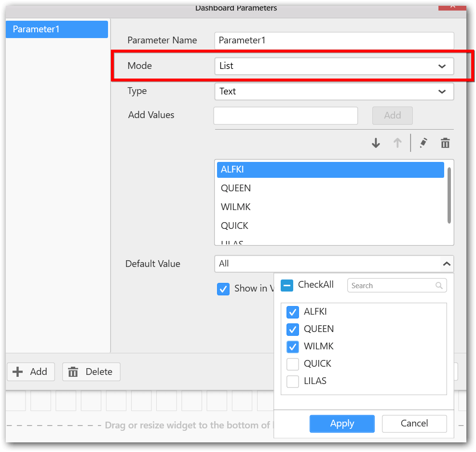The height and width of the screenshot is (452, 476).
Task: Open the Mode dropdown
Action: click(x=334, y=66)
